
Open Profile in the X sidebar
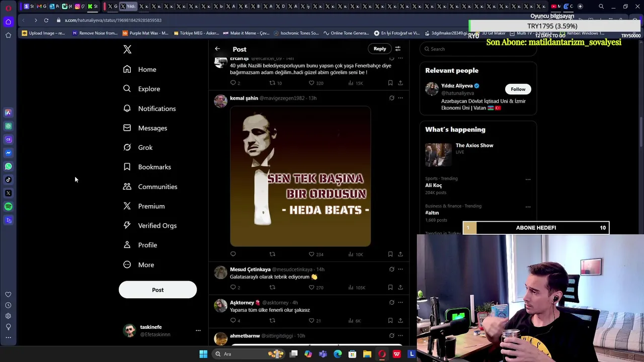tap(140, 245)
